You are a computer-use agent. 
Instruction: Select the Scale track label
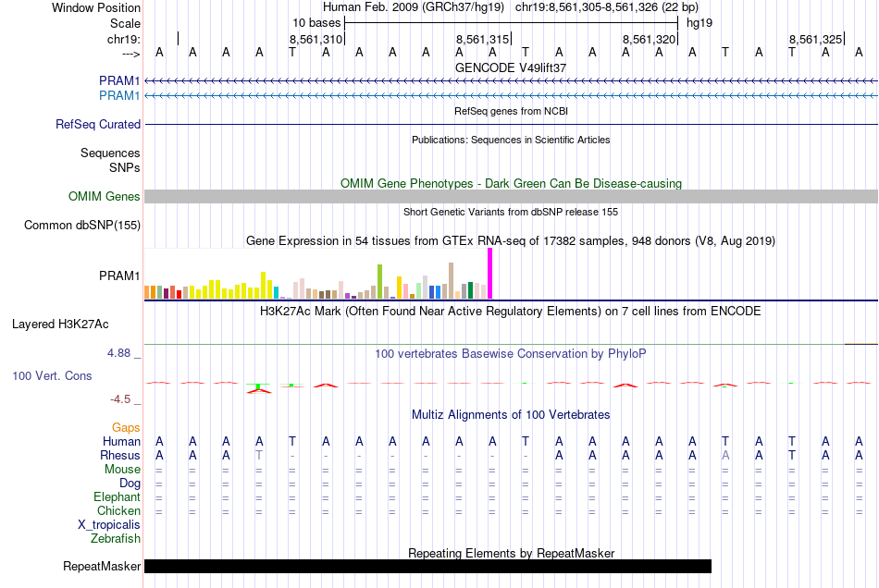coord(125,23)
